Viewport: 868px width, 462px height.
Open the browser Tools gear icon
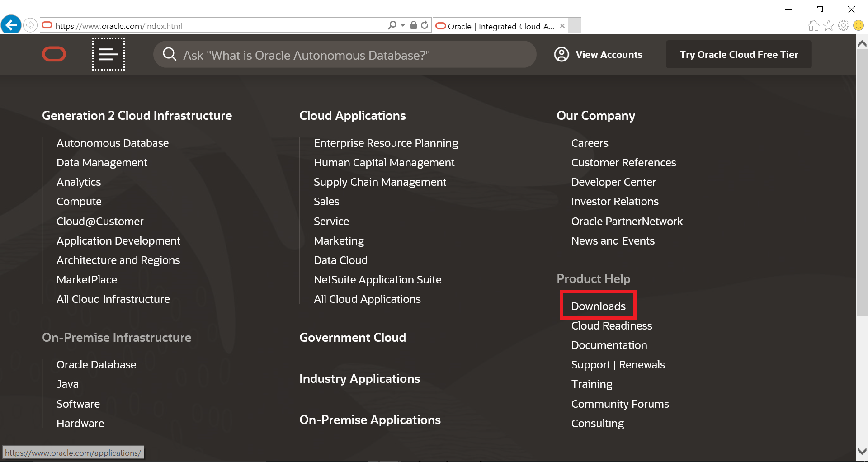pyautogui.click(x=844, y=26)
